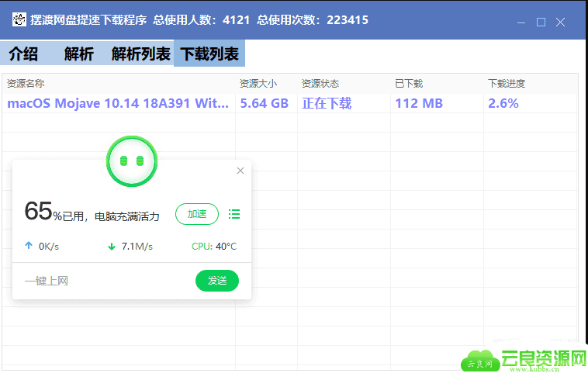This screenshot has height=373, width=588.
Task: Click the download speed arrow icon
Action: click(x=112, y=247)
